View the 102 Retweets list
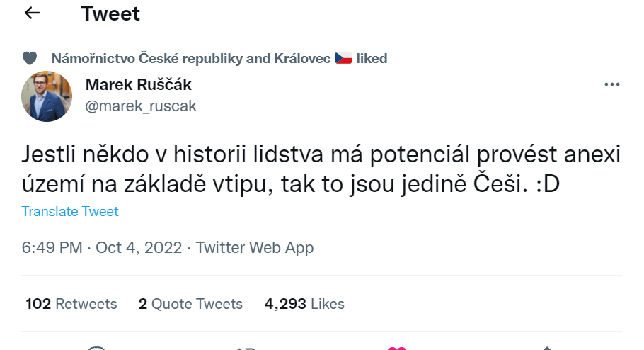 (x=71, y=304)
